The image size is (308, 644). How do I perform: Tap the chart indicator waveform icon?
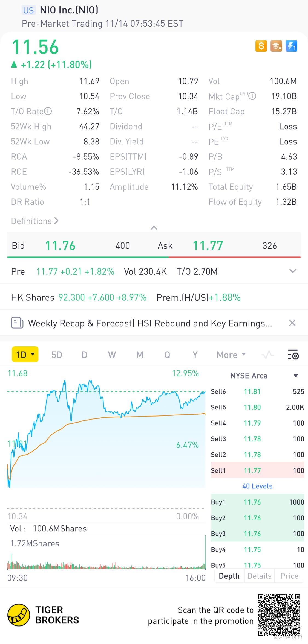click(x=267, y=355)
